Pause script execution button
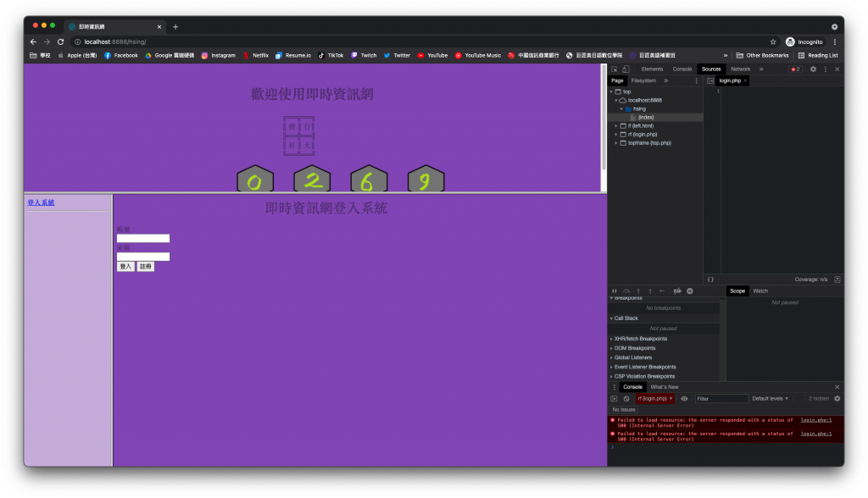This screenshot has width=868, height=498. [x=615, y=291]
